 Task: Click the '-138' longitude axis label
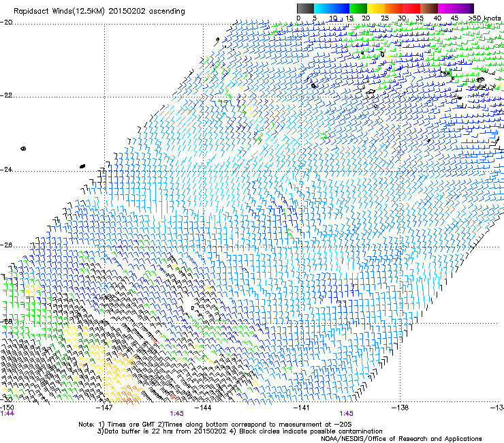400,408
